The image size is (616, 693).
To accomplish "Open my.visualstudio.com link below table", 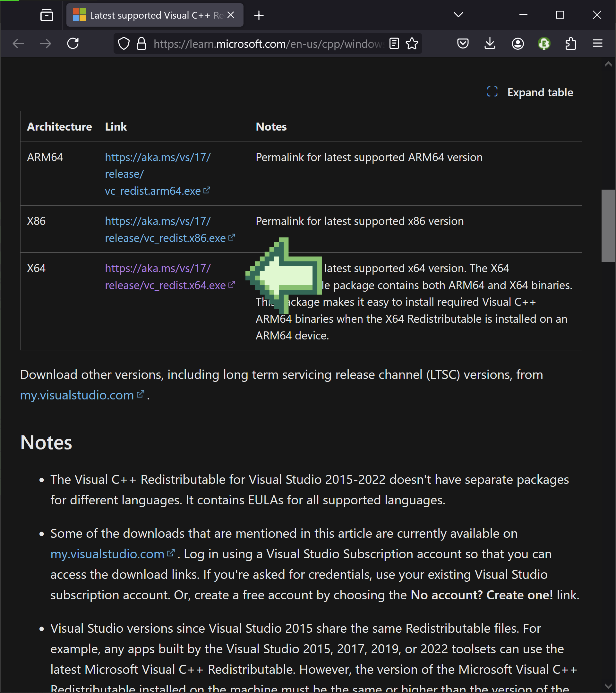I will click(82, 395).
